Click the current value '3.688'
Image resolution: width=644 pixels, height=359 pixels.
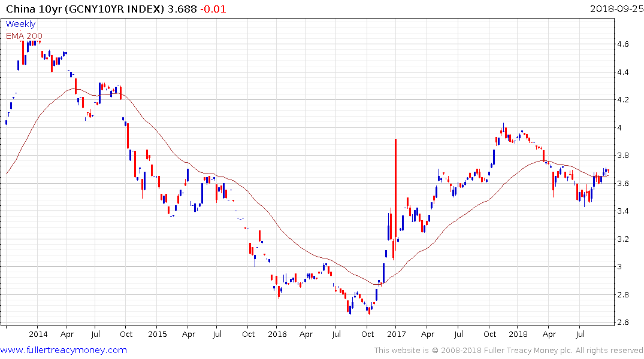click(182, 9)
